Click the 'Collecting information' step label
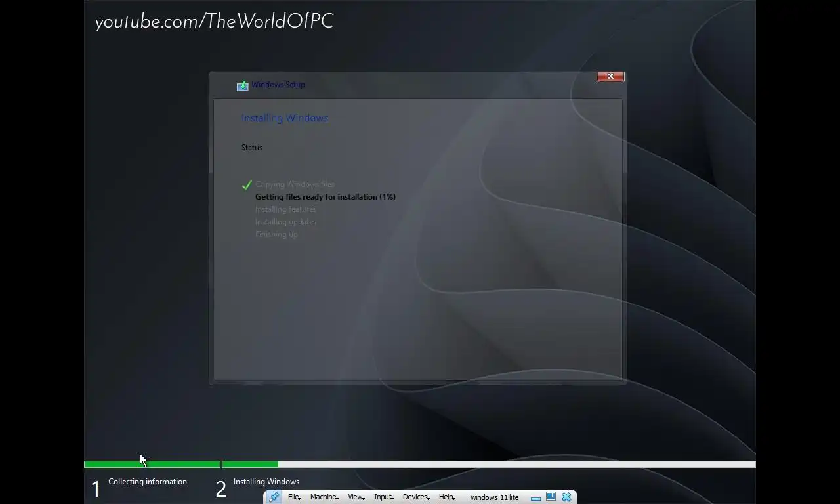 click(148, 482)
